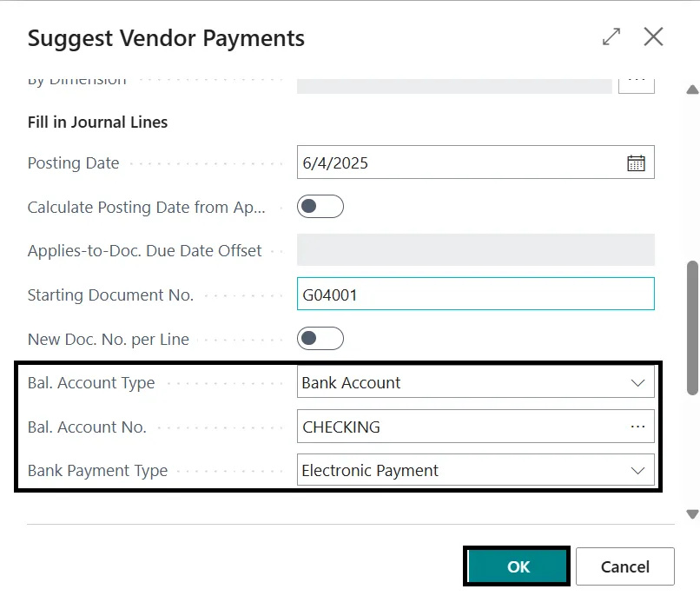
Task: Expand the dialog to full screen
Action: point(611,36)
